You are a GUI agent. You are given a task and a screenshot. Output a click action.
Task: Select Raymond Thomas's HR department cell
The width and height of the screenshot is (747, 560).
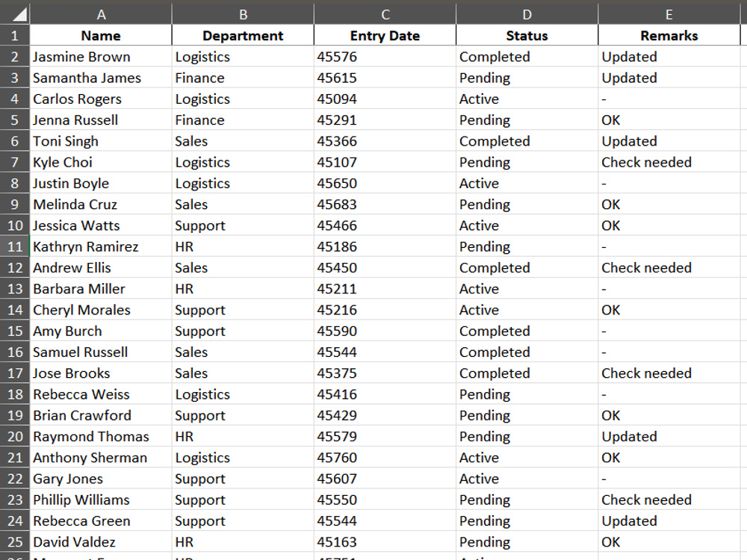243,437
